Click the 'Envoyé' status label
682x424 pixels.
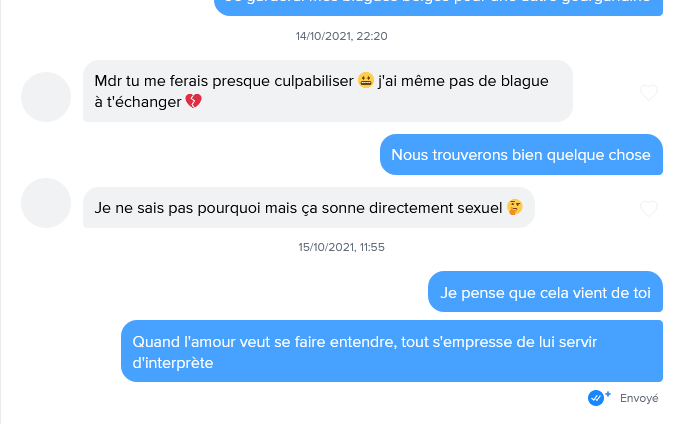[x=639, y=398]
